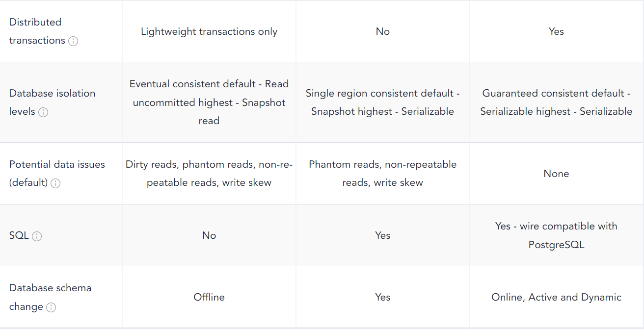Select the "Guaranteed consistent default" cell

coord(556,102)
